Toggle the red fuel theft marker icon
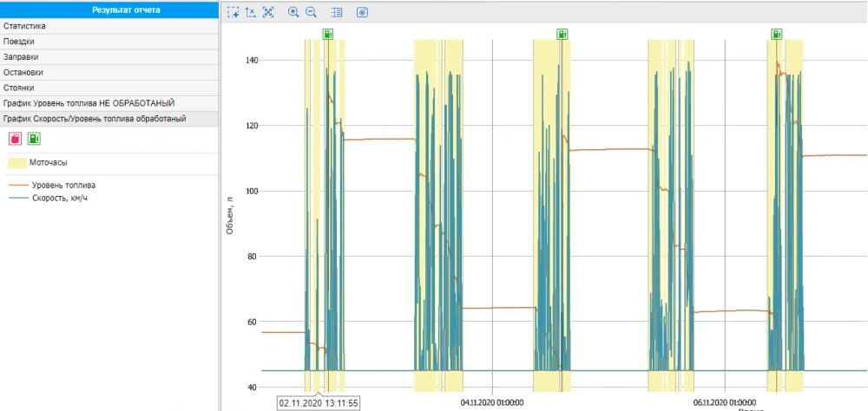Image resolution: width=868 pixels, height=411 pixels. click(x=15, y=139)
